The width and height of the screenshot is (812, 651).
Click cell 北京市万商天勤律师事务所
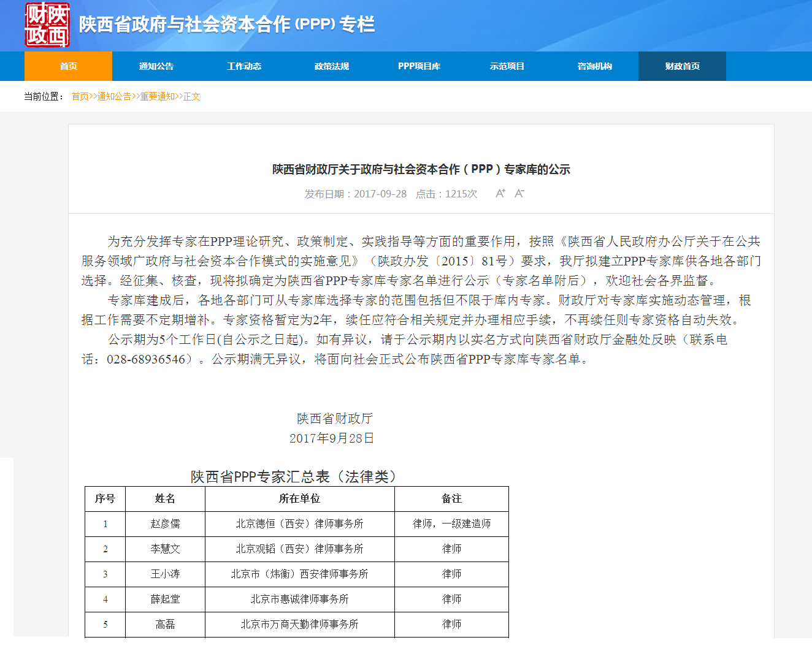(300, 625)
